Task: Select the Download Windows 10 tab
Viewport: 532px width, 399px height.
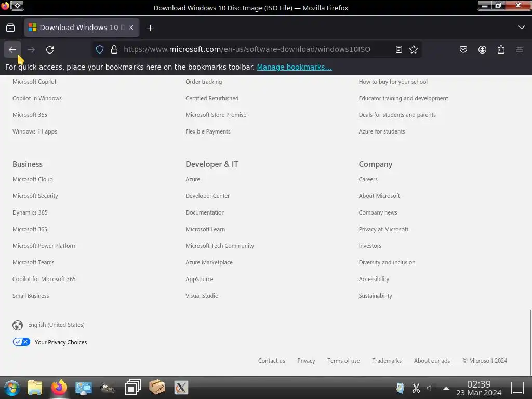Action: click(x=82, y=28)
